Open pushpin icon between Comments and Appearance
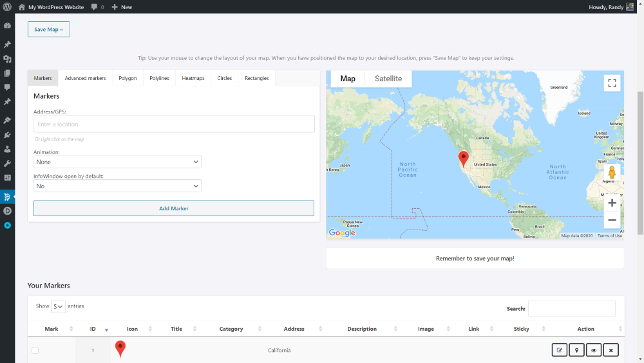Viewport: 644px width, 363px height. coord(7,101)
